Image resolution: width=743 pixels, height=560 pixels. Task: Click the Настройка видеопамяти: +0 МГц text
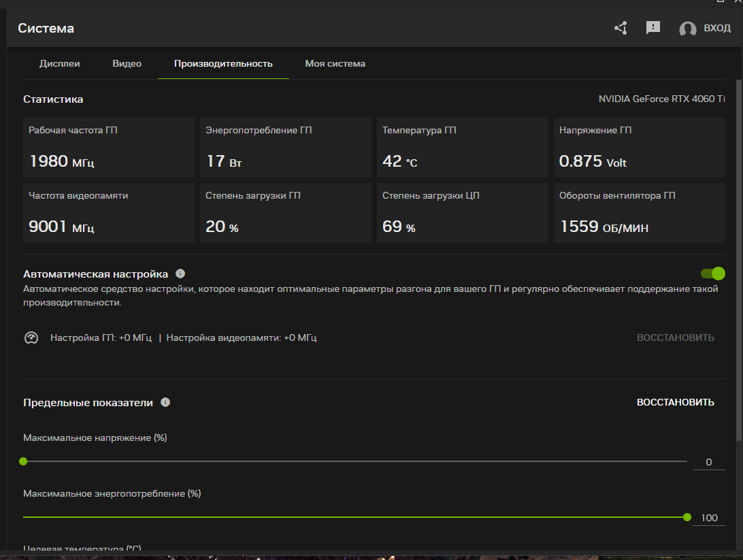[241, 337]
